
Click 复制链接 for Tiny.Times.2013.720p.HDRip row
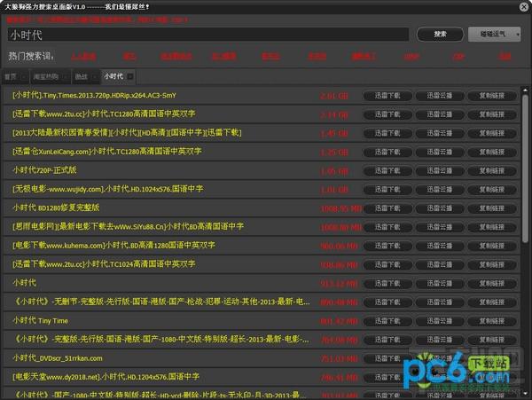492,96
